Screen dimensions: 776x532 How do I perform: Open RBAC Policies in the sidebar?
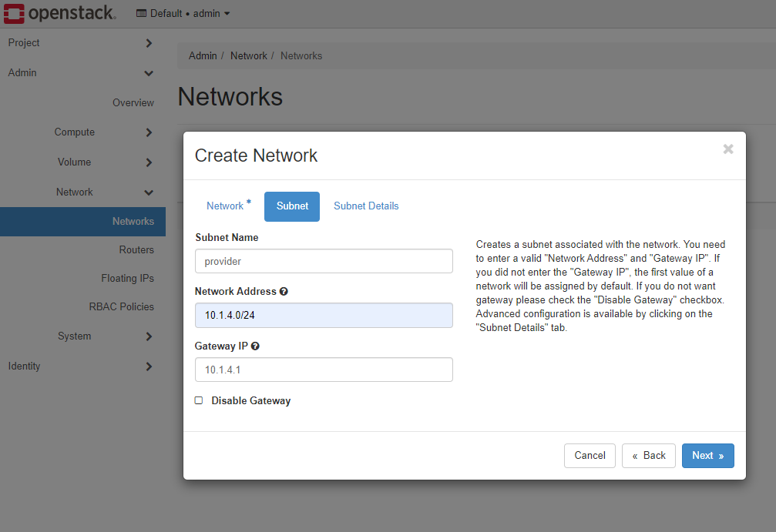121,306
